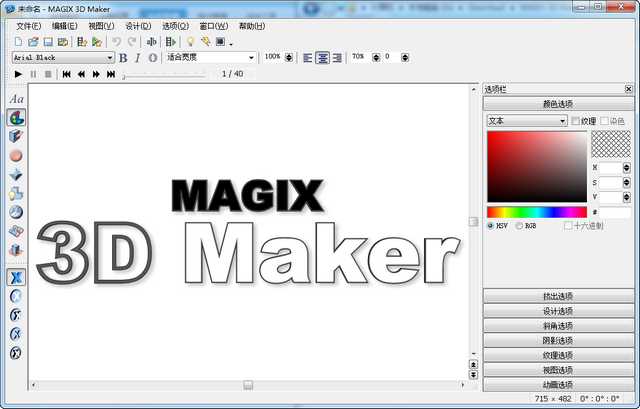Image resolution: width=640 pixels, height=409 pixels.
Task: Step forward one frame
Action: click(x=96, y=74)
